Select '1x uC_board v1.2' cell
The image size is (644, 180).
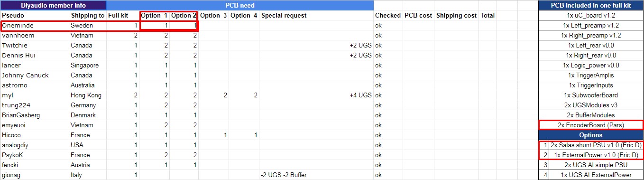point(591,15)
